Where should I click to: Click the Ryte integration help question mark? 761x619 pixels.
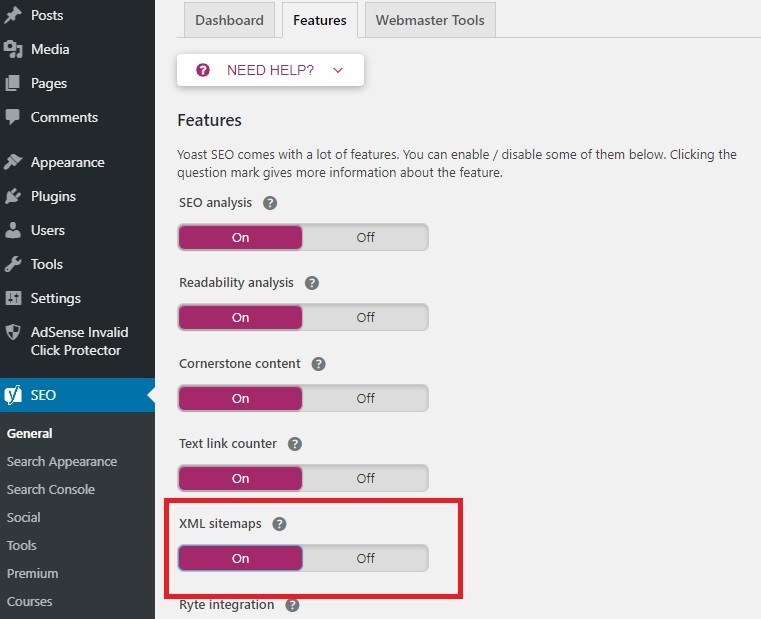click(x=292, y=605)
